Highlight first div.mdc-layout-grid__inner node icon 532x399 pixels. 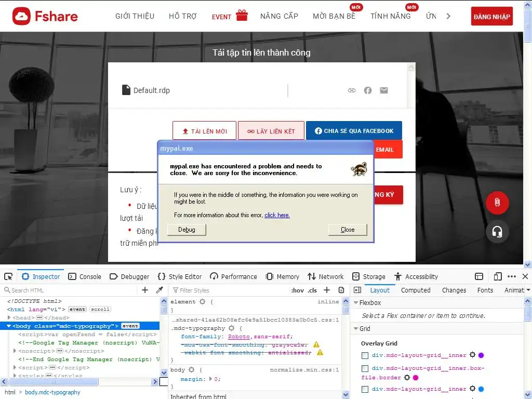pos(472,355)
